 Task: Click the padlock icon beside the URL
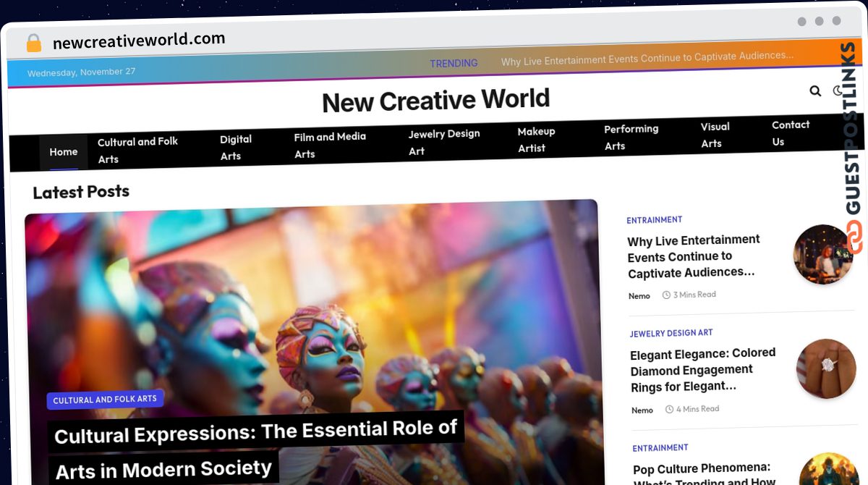coord(34,43)
